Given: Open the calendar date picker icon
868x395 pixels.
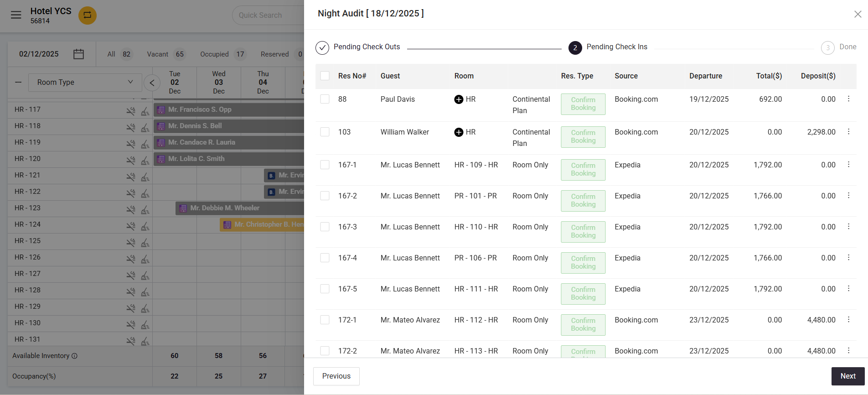Looking at the screenshot, I should click(78, 54).
